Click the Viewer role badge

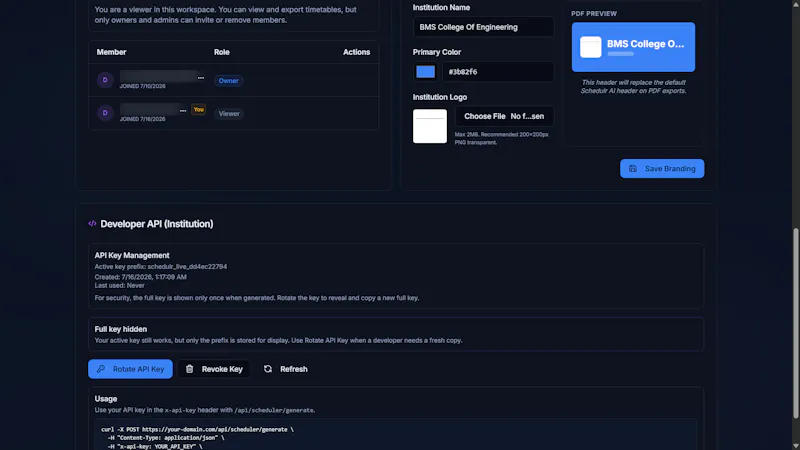[229, 114]
